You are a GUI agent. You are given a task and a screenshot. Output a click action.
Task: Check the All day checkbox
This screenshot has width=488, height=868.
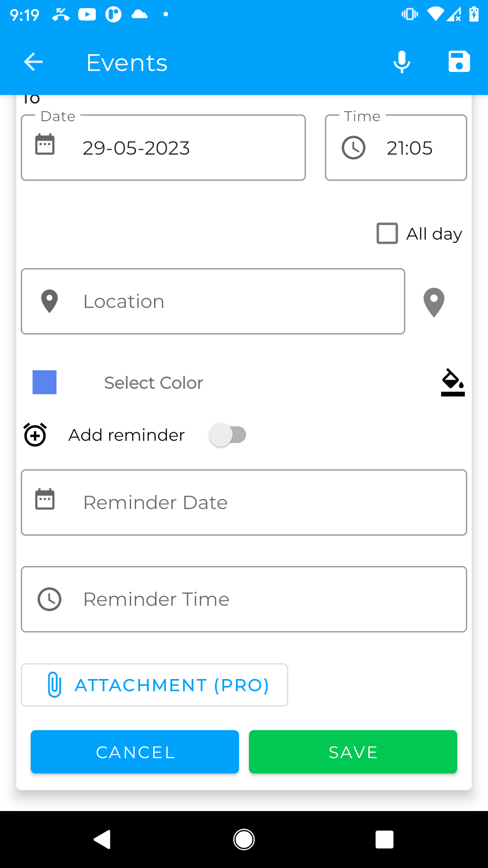tap(387, 233)
